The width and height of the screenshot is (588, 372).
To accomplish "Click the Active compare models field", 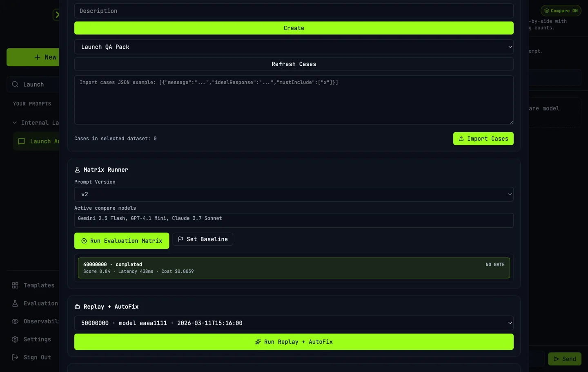I will [294, 220].
